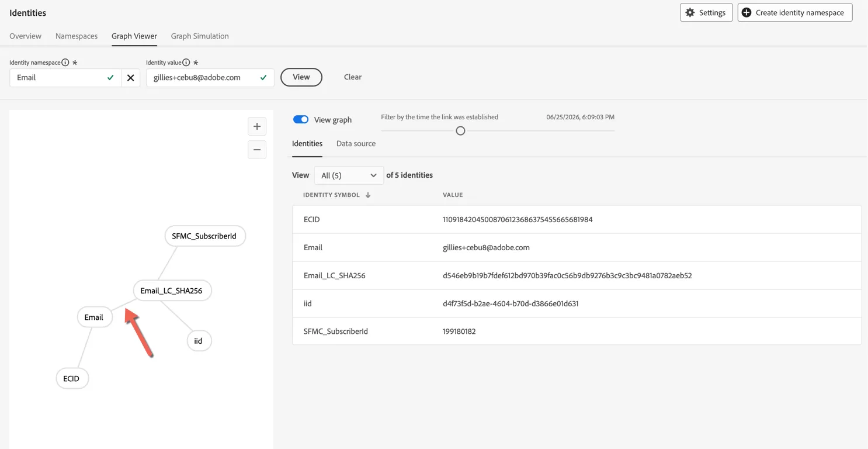This screenshot has width=868, height=449.
Task: Click the info icon beside Identity value
Action: tap(186, 63)
